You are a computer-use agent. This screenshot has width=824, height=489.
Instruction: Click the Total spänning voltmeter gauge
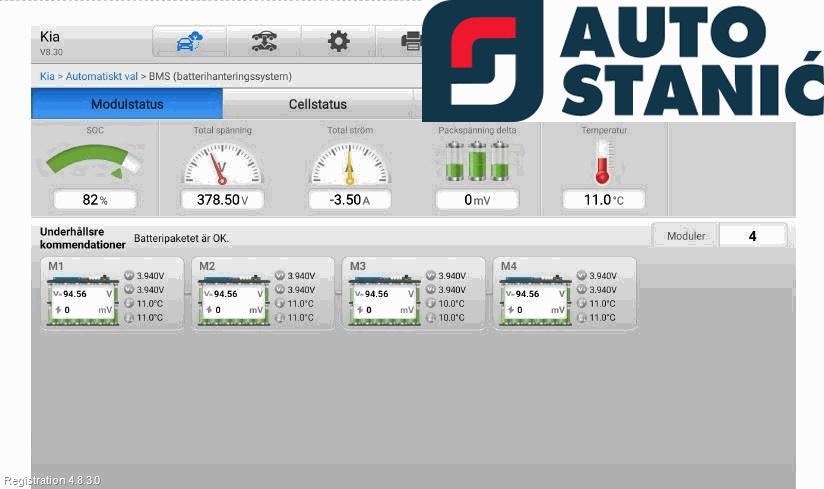pos(222,163)
